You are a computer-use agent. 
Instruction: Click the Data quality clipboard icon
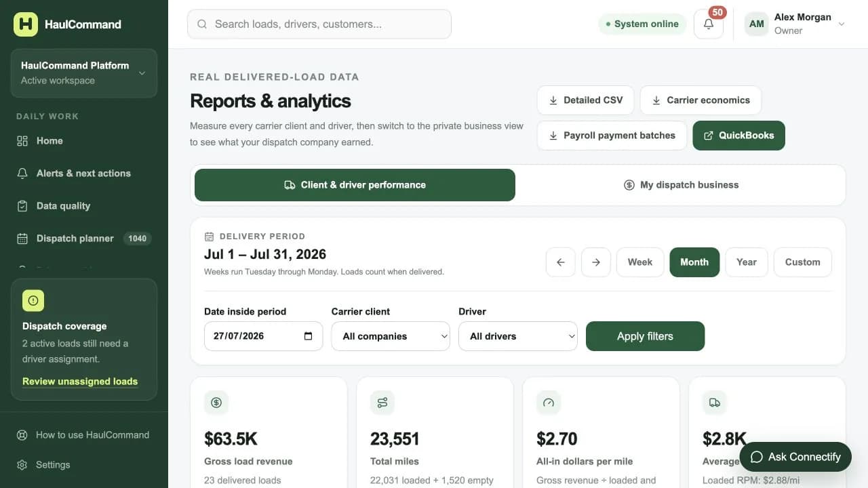[22, 206]
